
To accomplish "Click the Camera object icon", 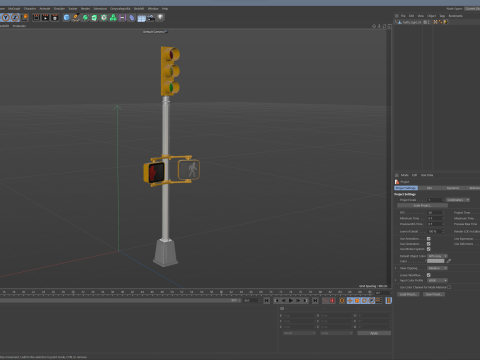I will tap(151, 18).
